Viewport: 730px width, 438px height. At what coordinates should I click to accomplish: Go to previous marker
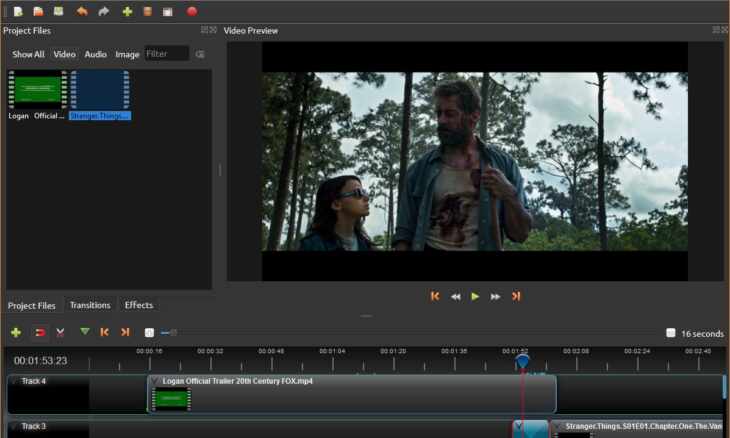coord(105,332)
